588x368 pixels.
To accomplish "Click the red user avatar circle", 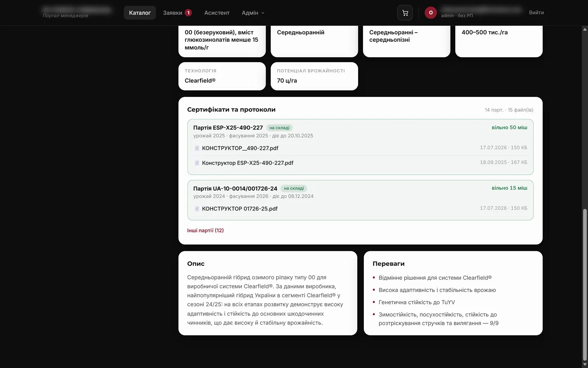I will (x=431, y=13).
